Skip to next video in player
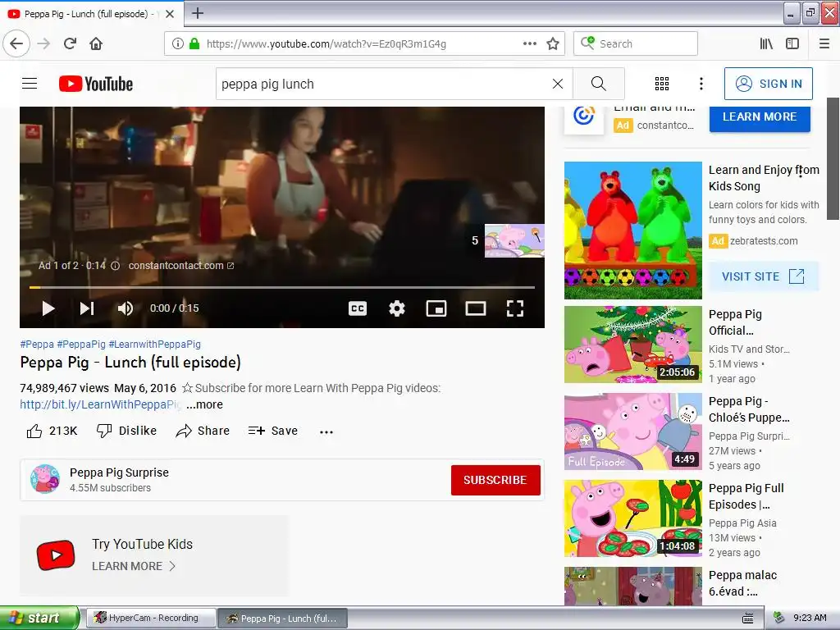Image resolution: width=840 pixels, height=630 pixels. (87, 308)
